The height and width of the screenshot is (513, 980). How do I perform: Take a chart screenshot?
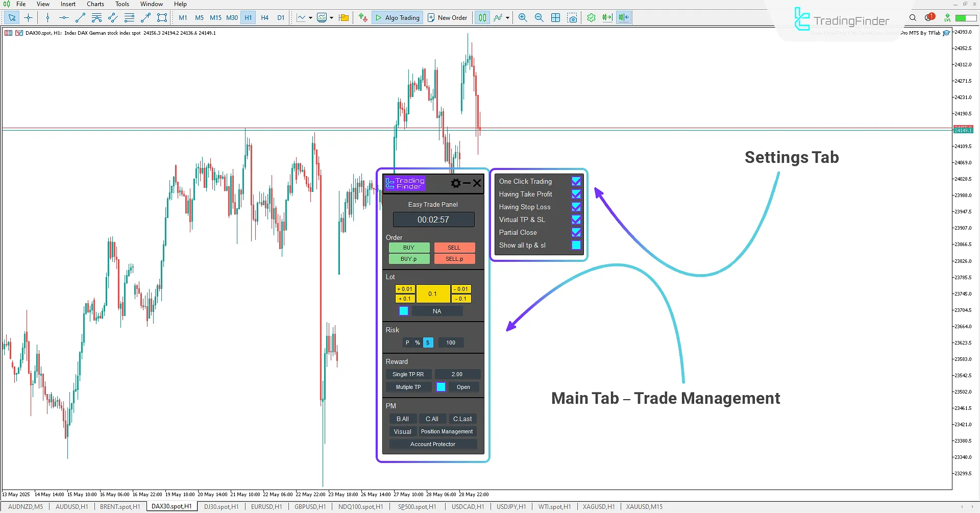click(x=572, y=17)
